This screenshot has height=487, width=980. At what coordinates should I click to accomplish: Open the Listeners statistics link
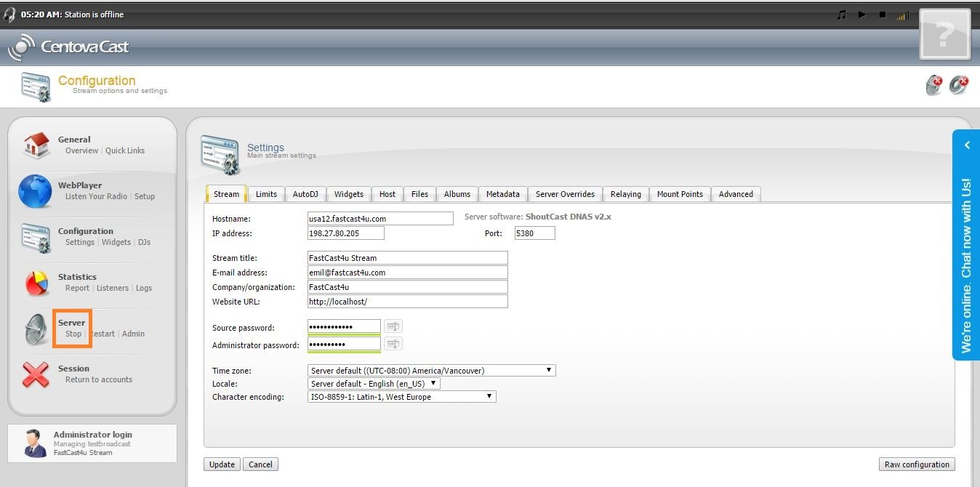(113, 288)
